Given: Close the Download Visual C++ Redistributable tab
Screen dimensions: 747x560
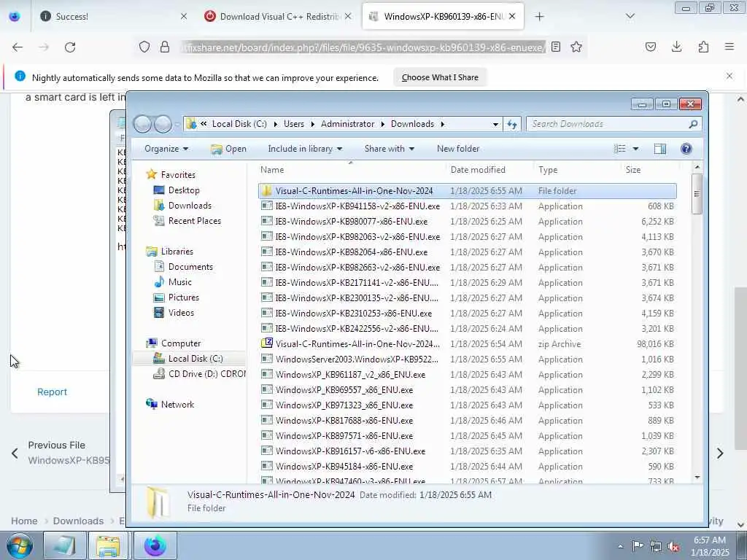Looking at the screenshot, I should (348, 16).
